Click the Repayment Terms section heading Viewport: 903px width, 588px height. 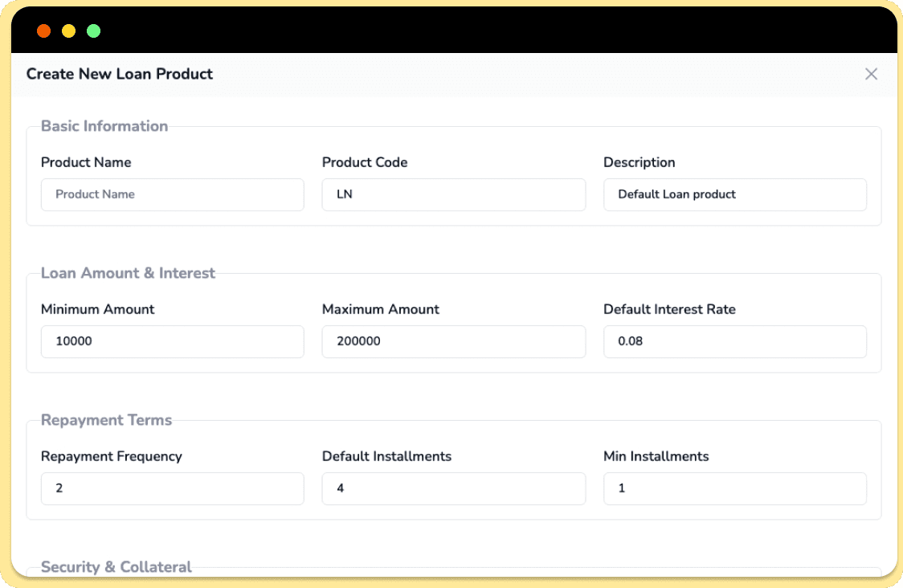(x=107, y=420)
